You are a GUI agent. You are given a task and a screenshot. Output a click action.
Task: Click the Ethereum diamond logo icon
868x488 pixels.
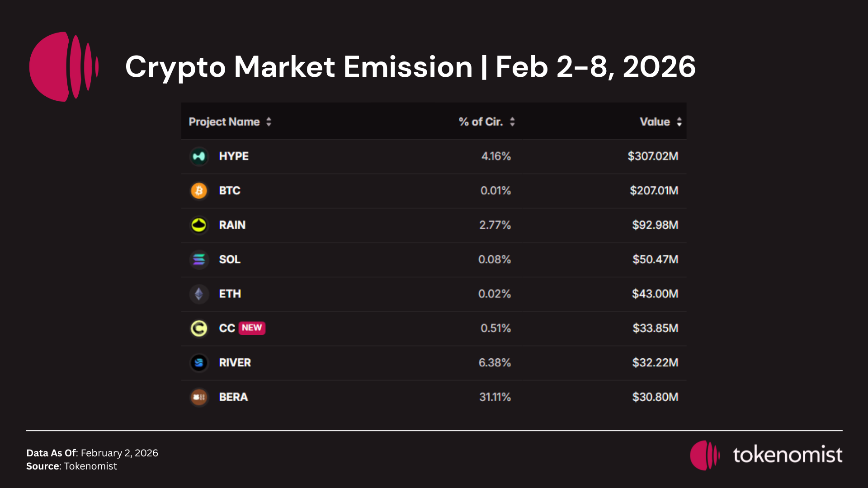(x=199, y=294)
